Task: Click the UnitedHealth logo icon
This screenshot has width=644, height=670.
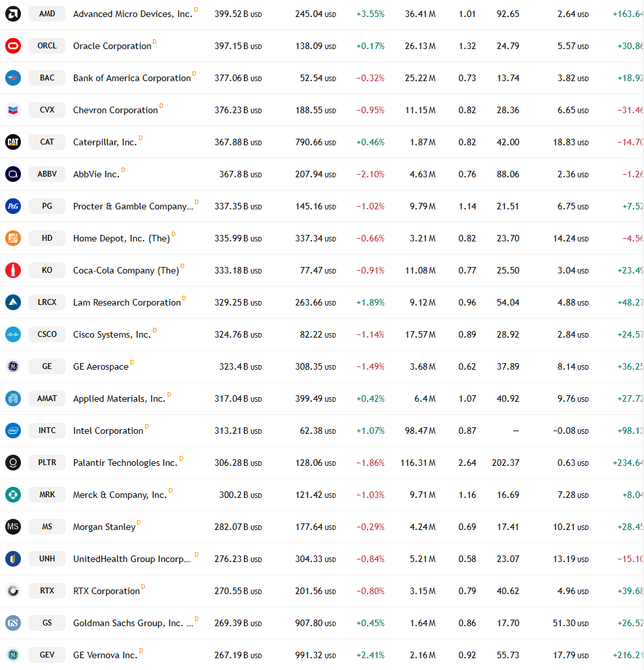Action: (13, 559)
